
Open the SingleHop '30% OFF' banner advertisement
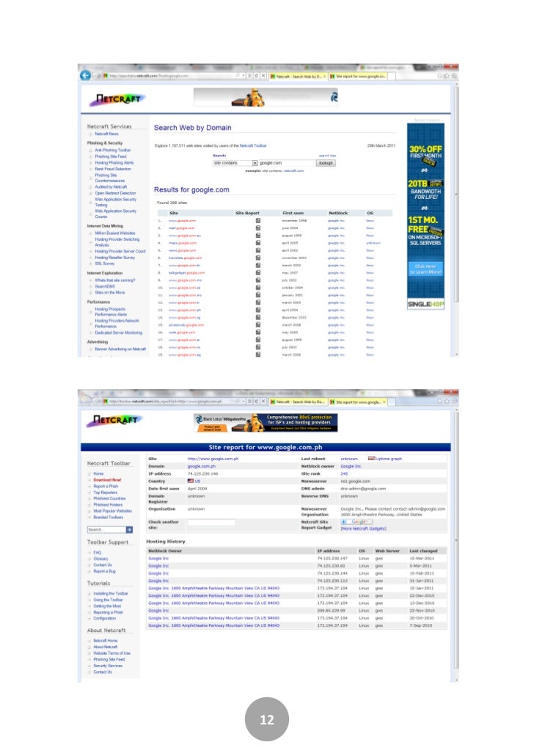[x=425, y=217]
